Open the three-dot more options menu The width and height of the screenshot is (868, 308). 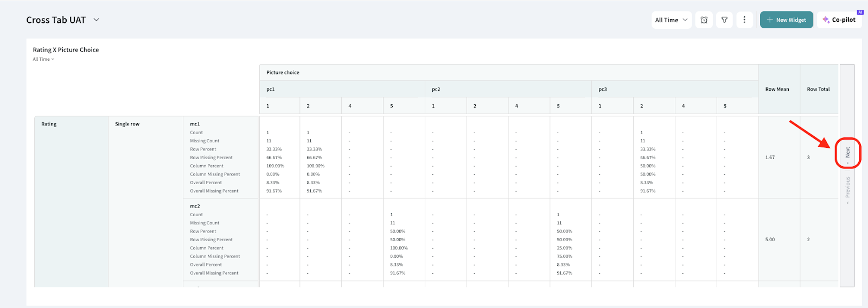coord(744,20)
